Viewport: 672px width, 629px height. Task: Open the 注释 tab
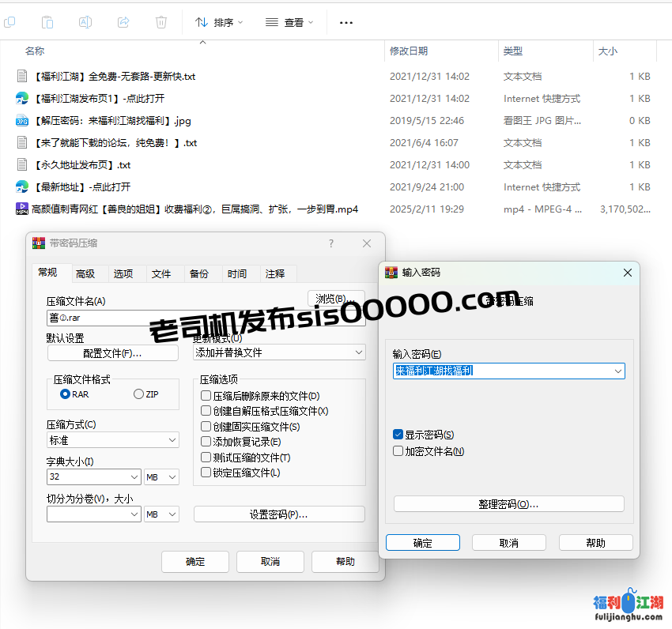pos(275,273)
